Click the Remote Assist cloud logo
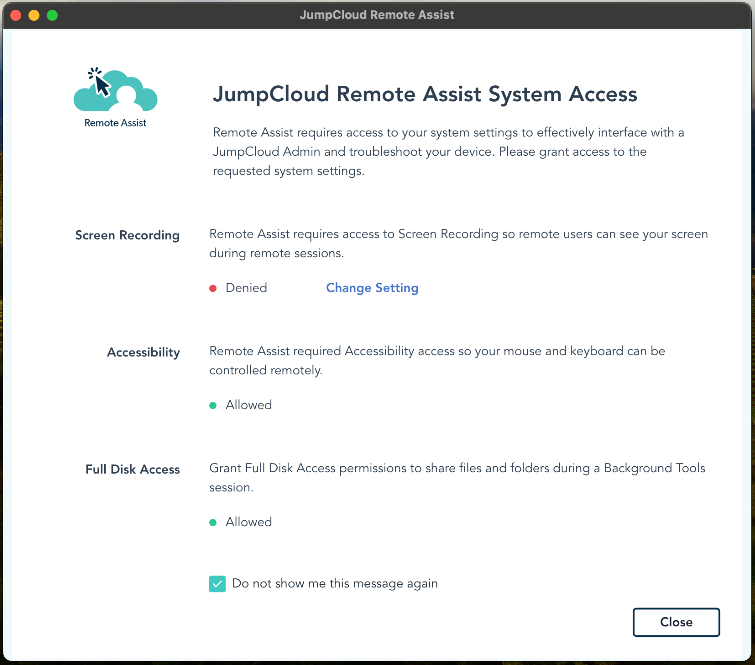 [115, 90]
